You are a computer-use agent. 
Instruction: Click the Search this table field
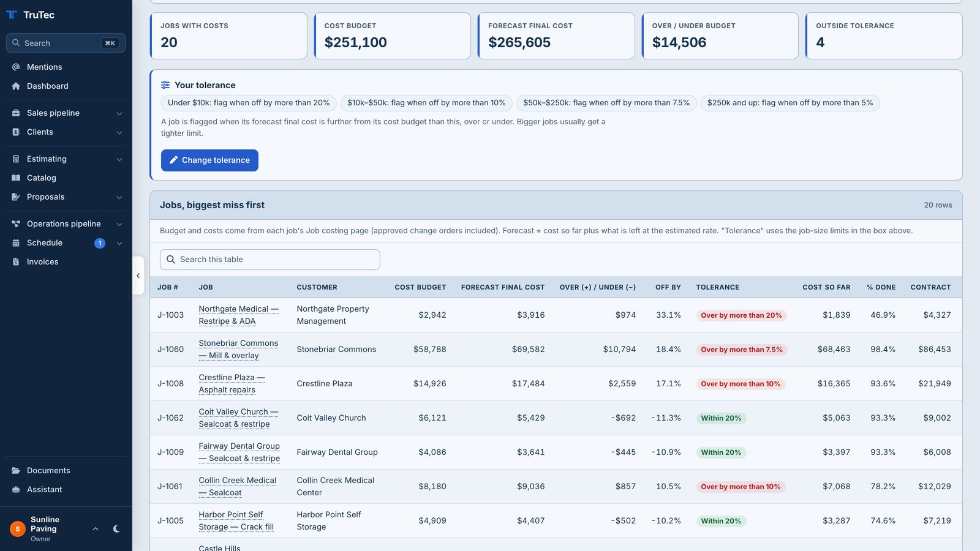(x=270, y=260)
